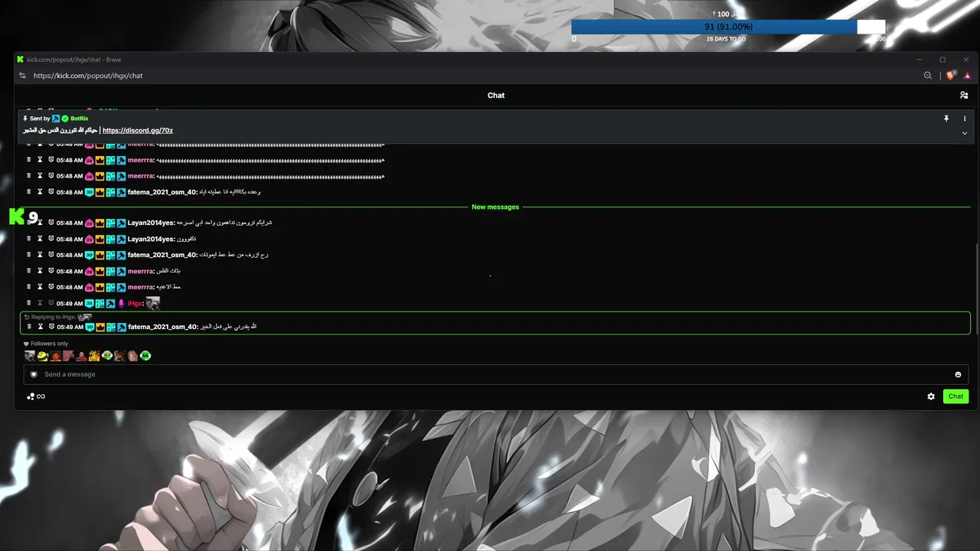Unpin the BotRix pinned message
The width and height of the screenshot is (980, 551).
946,119
